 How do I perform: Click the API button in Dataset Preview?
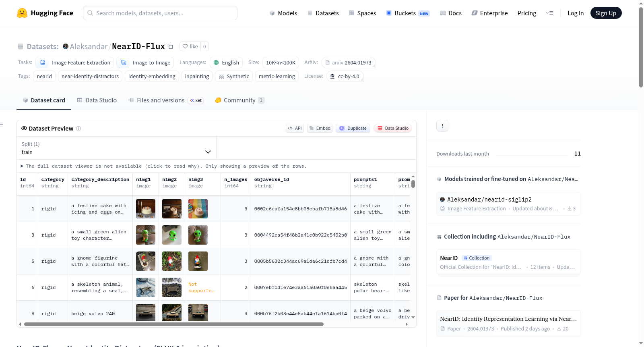point(295,128)
